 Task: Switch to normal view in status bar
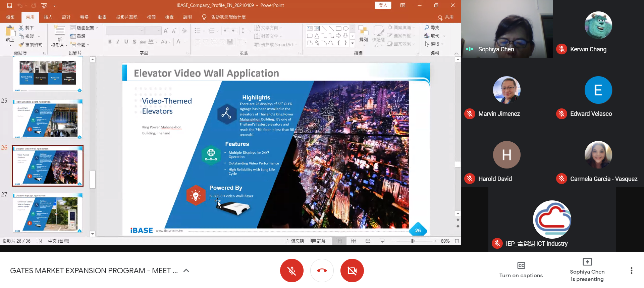(339, 241)
